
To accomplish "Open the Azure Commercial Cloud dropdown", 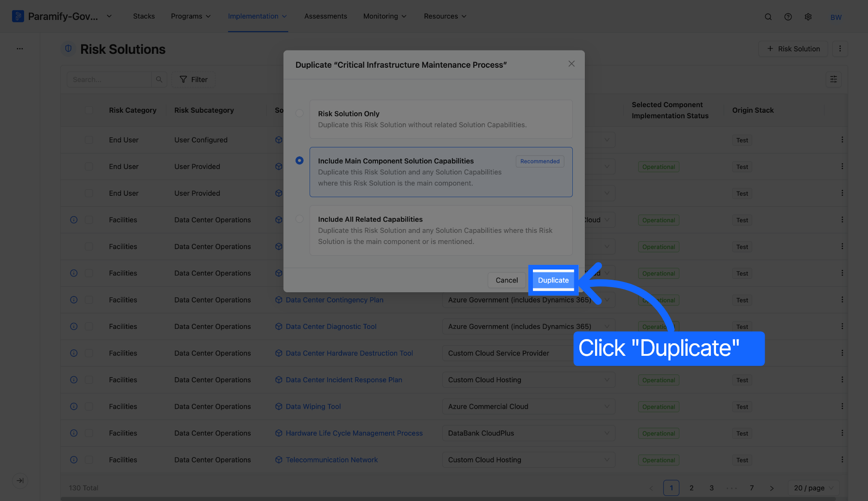I will (528, 406).
